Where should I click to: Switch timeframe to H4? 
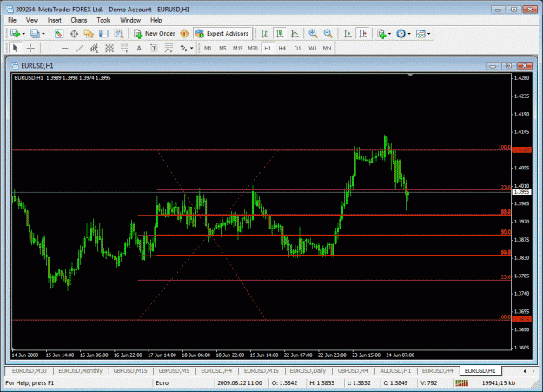pos(282,48)
